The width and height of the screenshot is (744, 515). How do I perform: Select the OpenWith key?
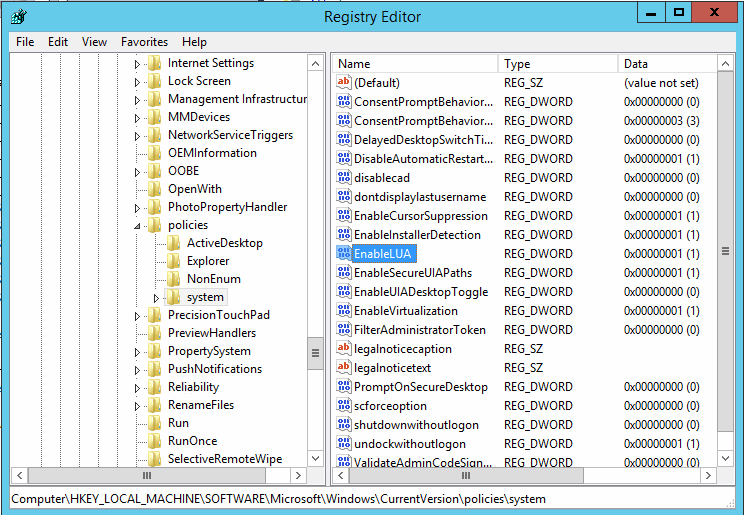pyautogui.click(x=195, y=189)
